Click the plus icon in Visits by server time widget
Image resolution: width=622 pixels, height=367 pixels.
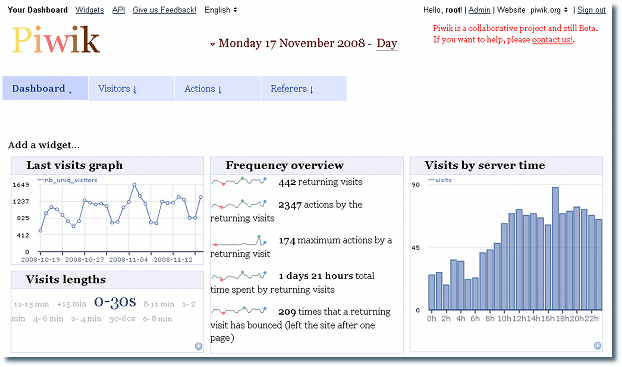pyautogui.click(x=597, y=346)
